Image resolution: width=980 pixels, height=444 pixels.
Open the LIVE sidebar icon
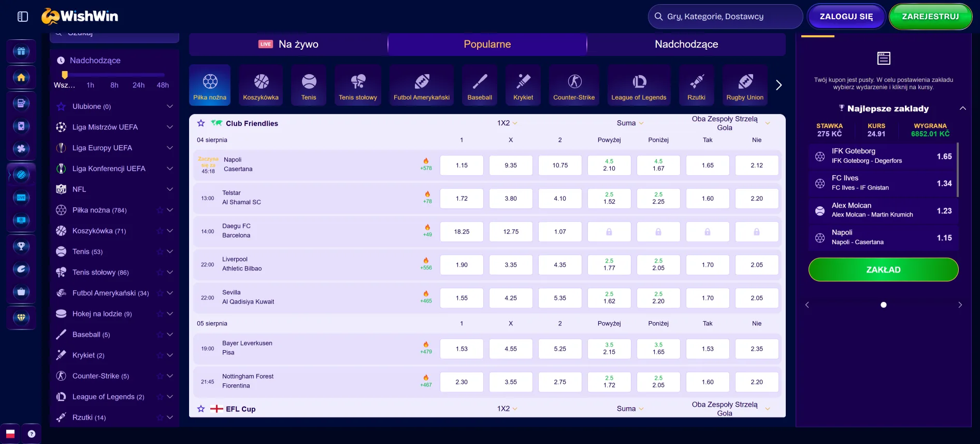(x=21, y=197)
